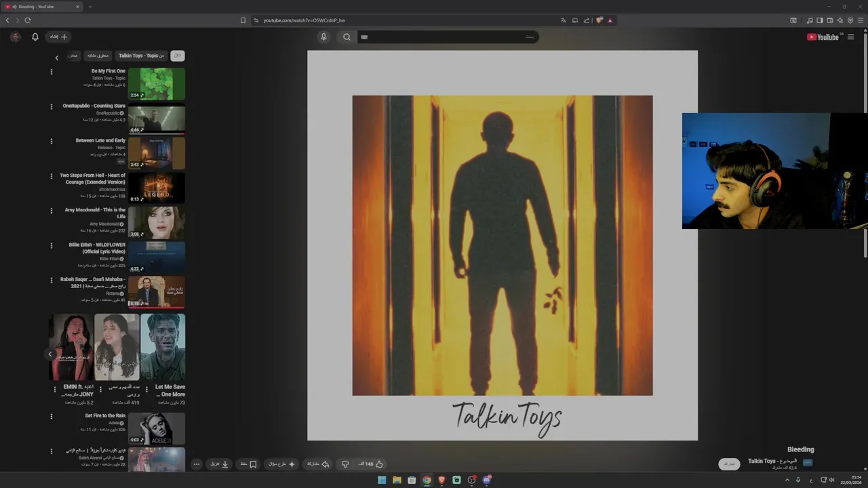
Task: Open options menu for Counting Stars video
Action: tap(52, 106)
